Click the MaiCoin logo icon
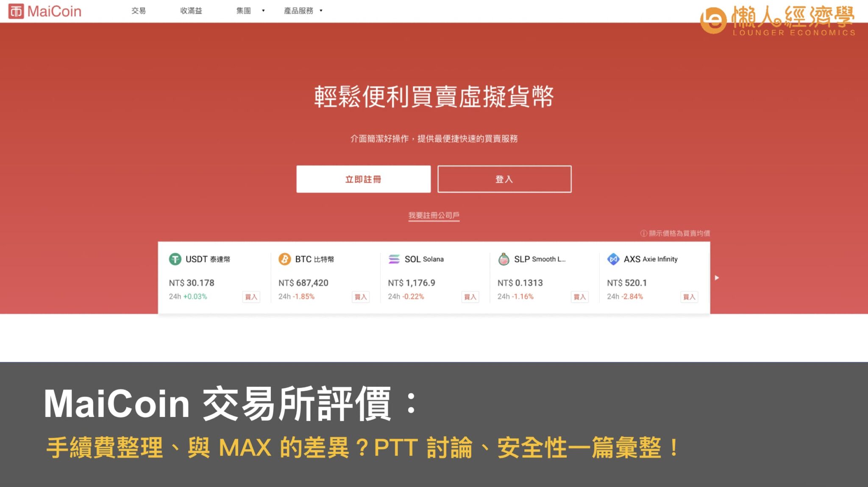 pos(16,11)
